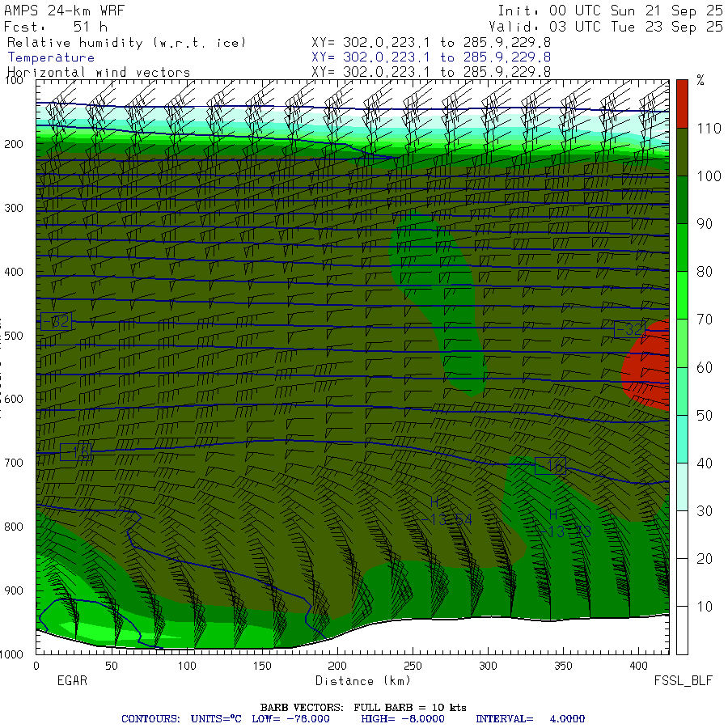Pick the aqua-green segment between 50 and 60
This screenshot has height=728, width=728.
[682, 391]
